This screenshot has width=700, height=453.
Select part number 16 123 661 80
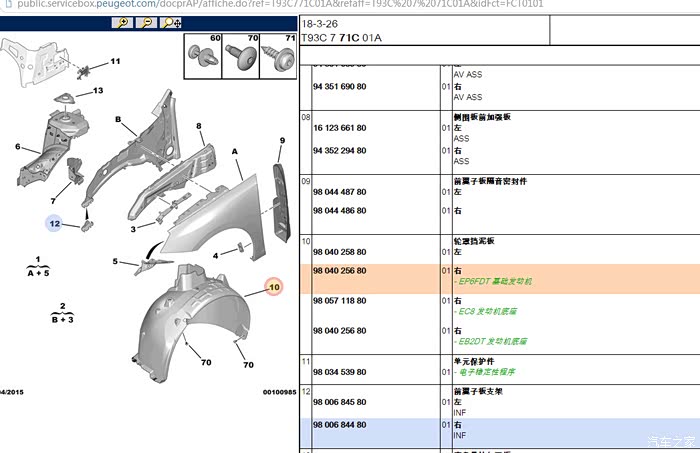(x=340, y=128)
